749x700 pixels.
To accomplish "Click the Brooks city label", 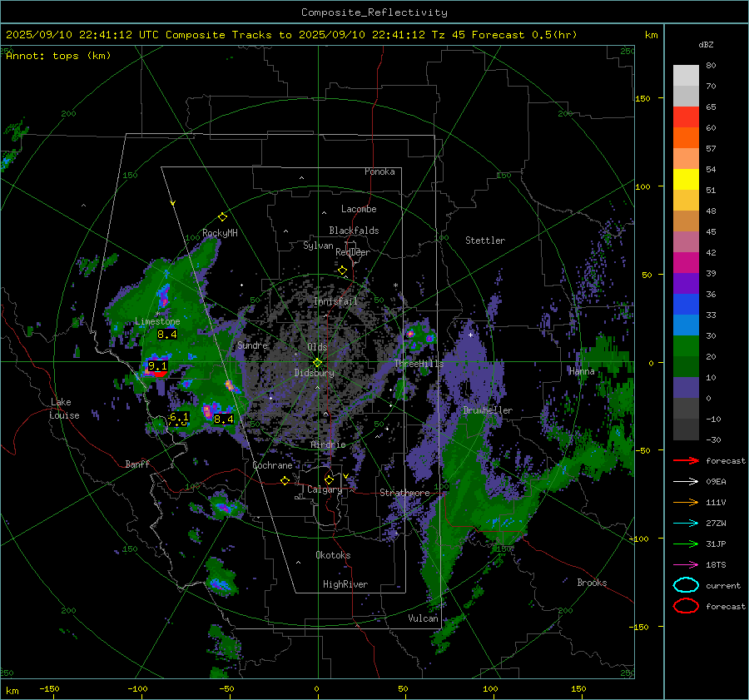I will pos(592,583).
